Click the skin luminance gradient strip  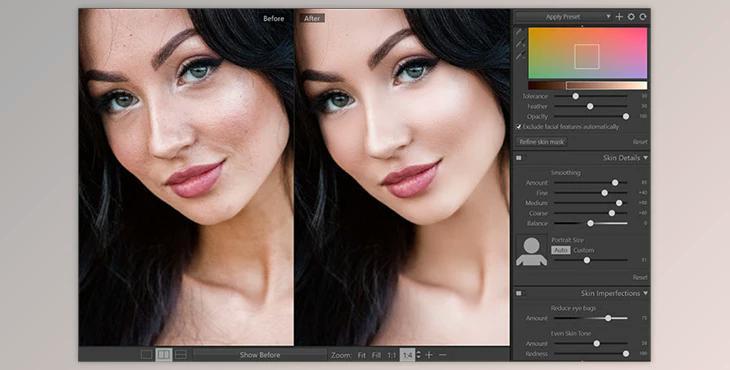(x=588, y=86)
